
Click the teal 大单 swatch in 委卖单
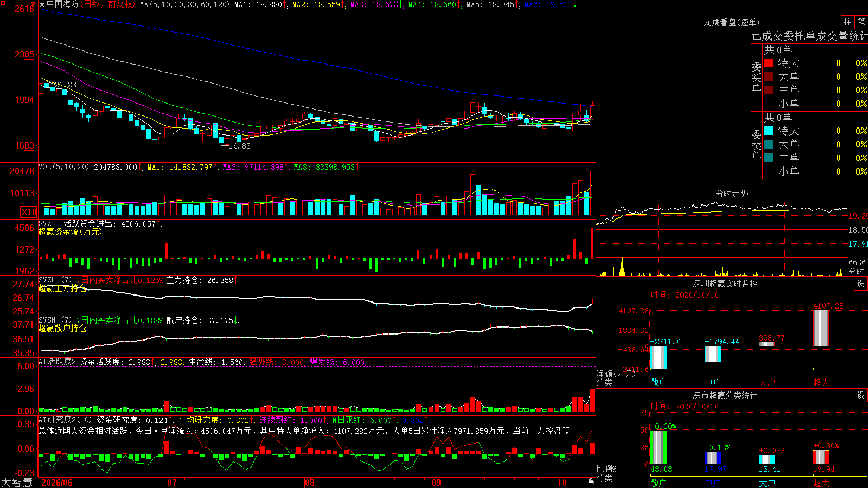(768, 144)
